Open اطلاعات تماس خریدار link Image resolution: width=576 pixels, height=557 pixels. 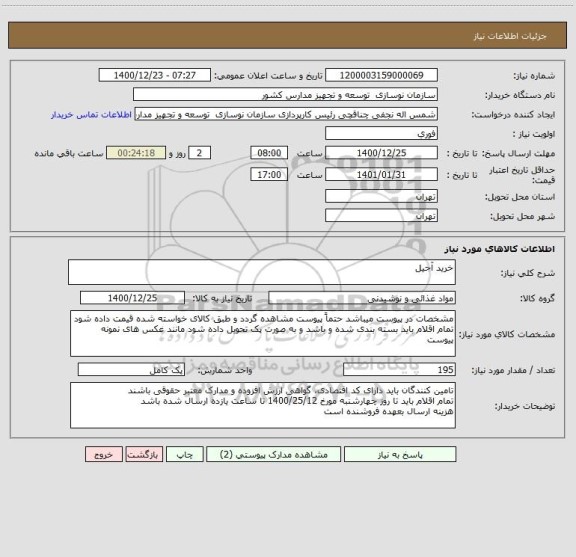pos(91,115)
